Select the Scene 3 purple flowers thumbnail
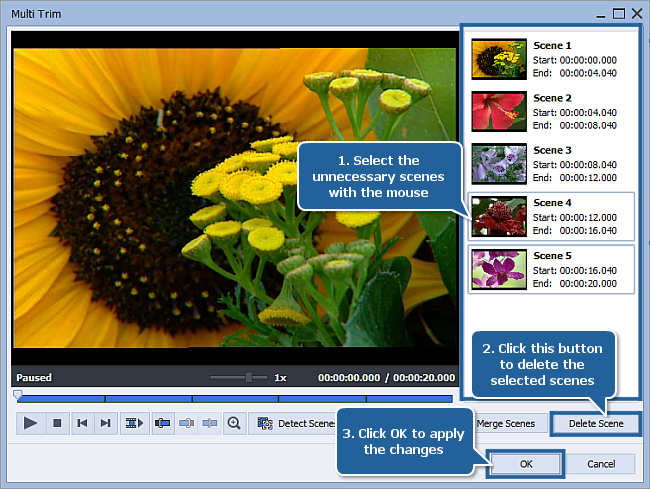Viewport: 650px width, 489px height. pyautogui.click(x=499, y=164)
